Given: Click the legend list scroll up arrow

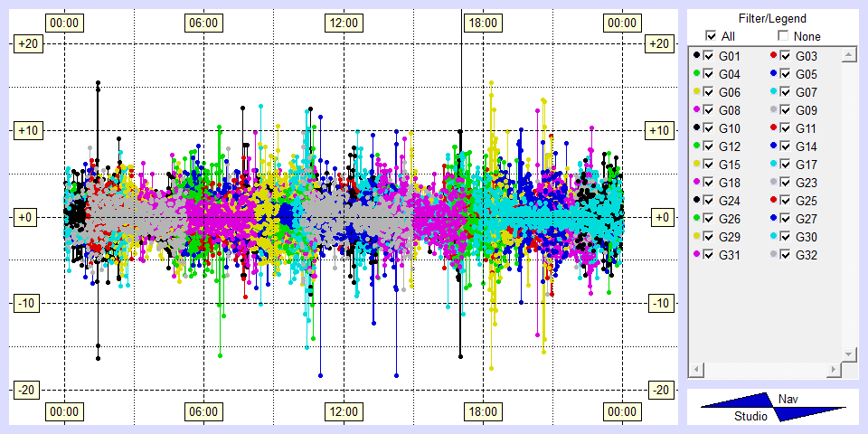Looking at the screenshot, I should (x=848, y=55).
